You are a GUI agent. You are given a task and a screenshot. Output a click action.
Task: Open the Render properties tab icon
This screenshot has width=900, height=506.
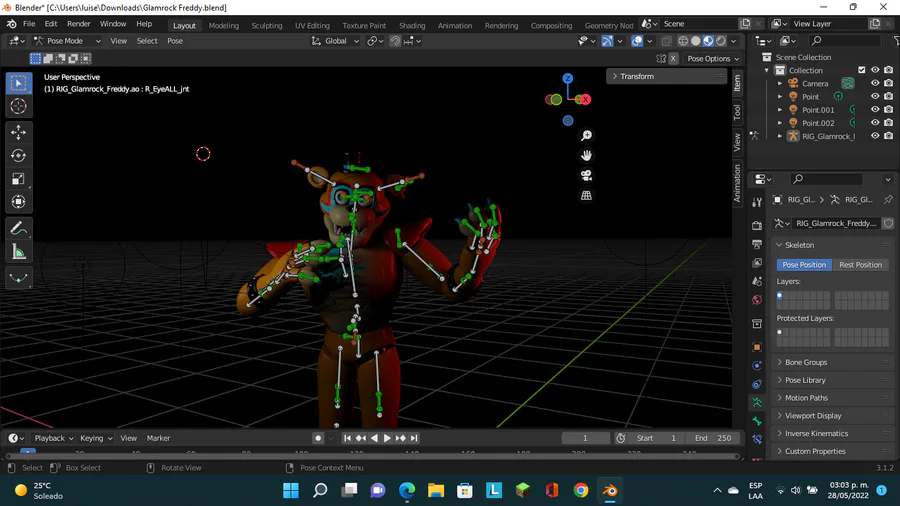[x=757, y=225]
